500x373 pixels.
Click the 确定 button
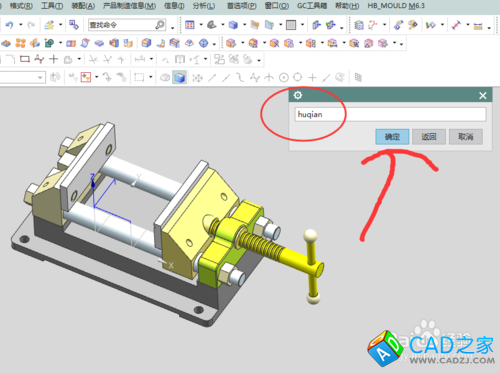[x=392, y=137]
